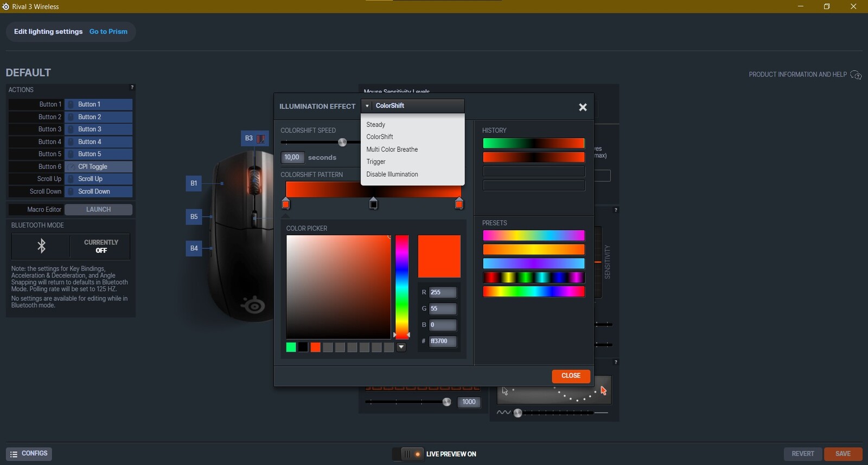Click the B3 button illumination icon
The image size is (868, 465).
point(261,139)
